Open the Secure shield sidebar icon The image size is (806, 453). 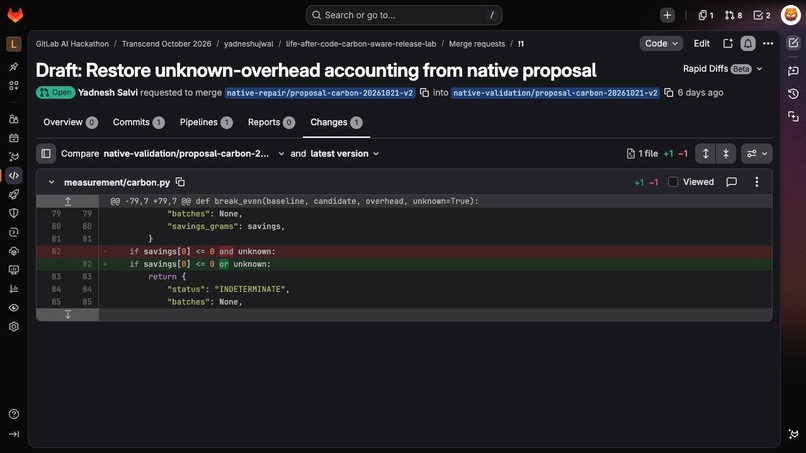point(14,213)
